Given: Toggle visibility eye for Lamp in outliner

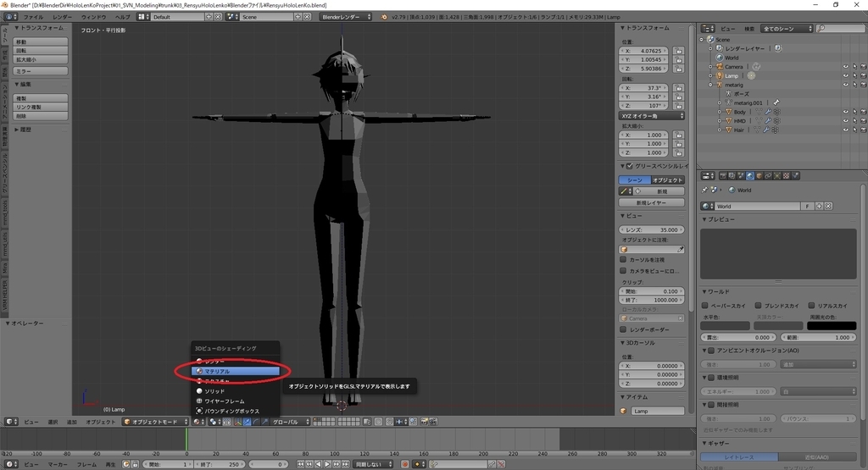Looking at the screenshot, I should click(x=845, y=75).
